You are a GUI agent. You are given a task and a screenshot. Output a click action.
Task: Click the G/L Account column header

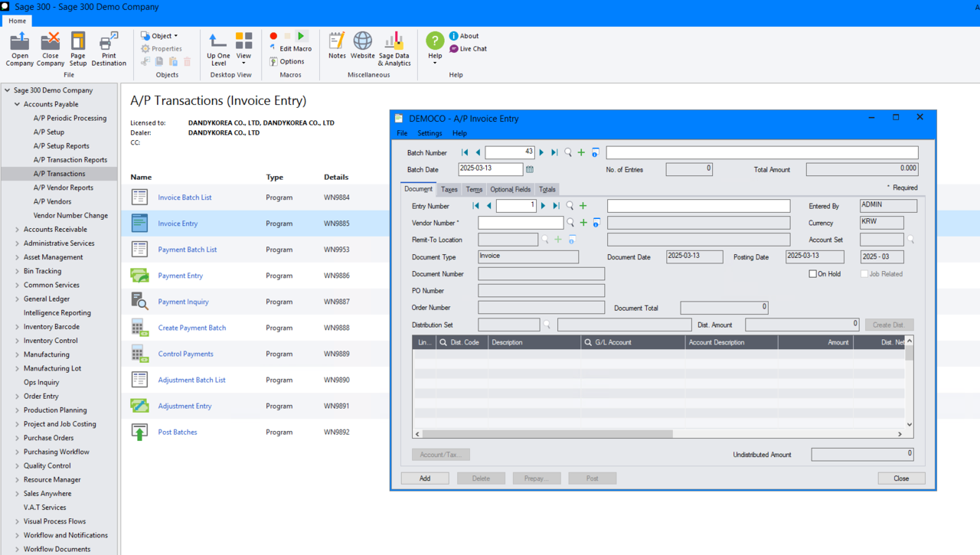[x=632, y=342]
